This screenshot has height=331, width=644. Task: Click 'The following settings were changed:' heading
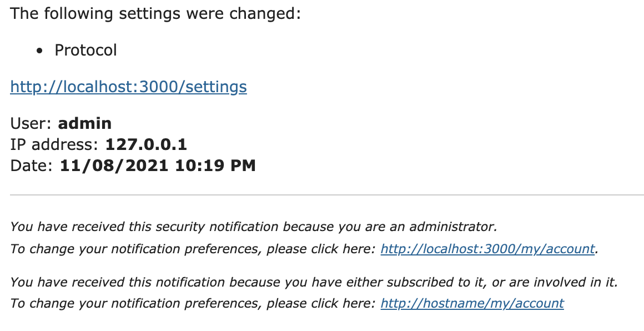point(155,13)
